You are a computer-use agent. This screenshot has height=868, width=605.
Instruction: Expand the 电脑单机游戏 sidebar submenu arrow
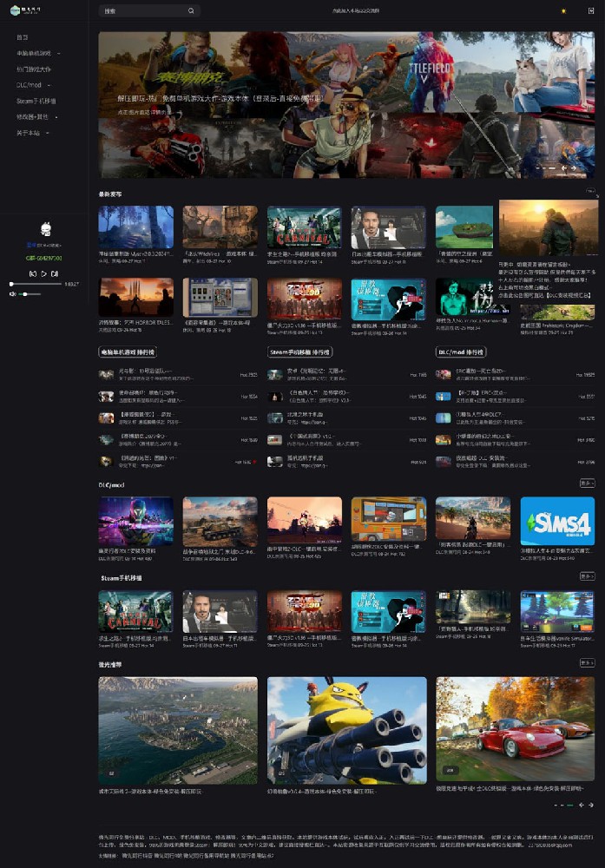pyautogui.click(x=59, y=53)
